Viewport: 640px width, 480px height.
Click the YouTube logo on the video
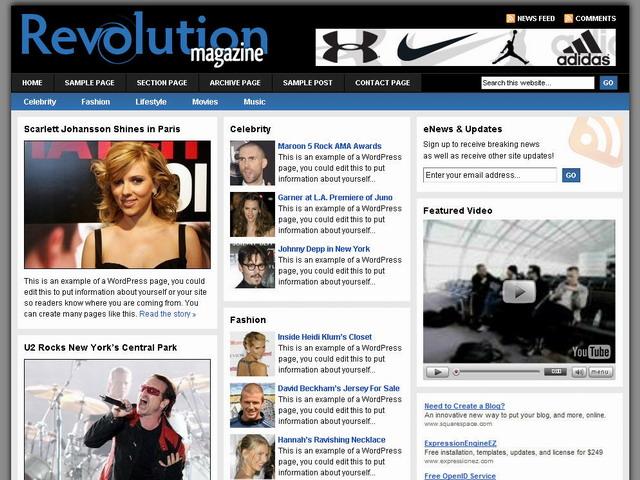click(591, 351)
